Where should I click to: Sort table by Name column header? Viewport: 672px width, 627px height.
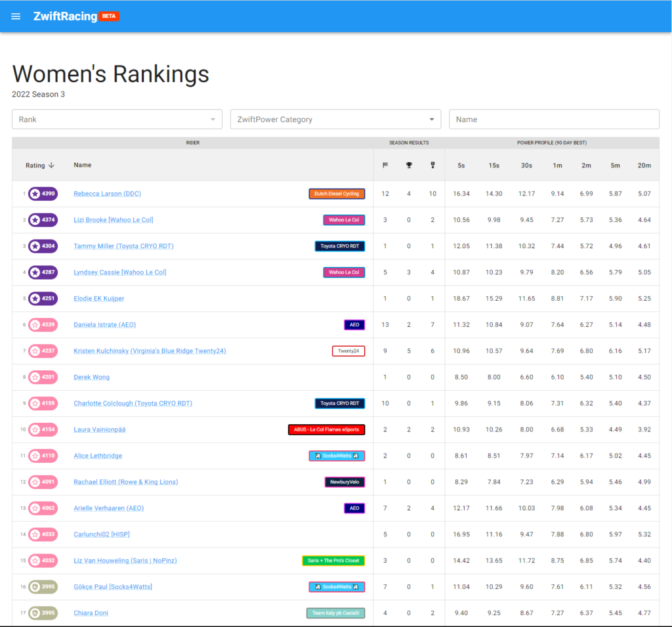(x=83, y=165)
